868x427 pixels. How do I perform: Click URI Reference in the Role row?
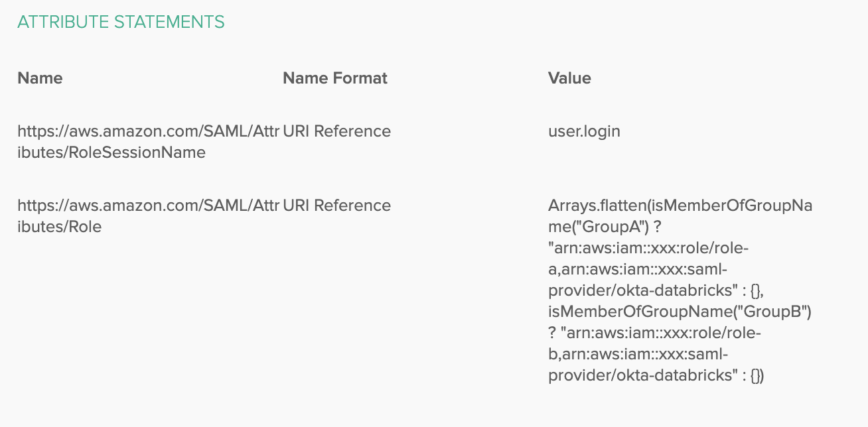pyautogui.click(x=337, y=206)
